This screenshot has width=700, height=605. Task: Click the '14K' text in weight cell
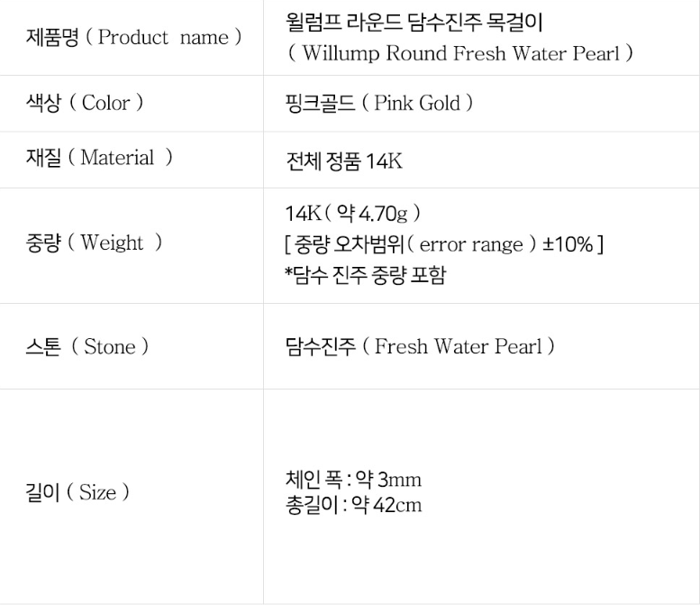tap(300, 214)
